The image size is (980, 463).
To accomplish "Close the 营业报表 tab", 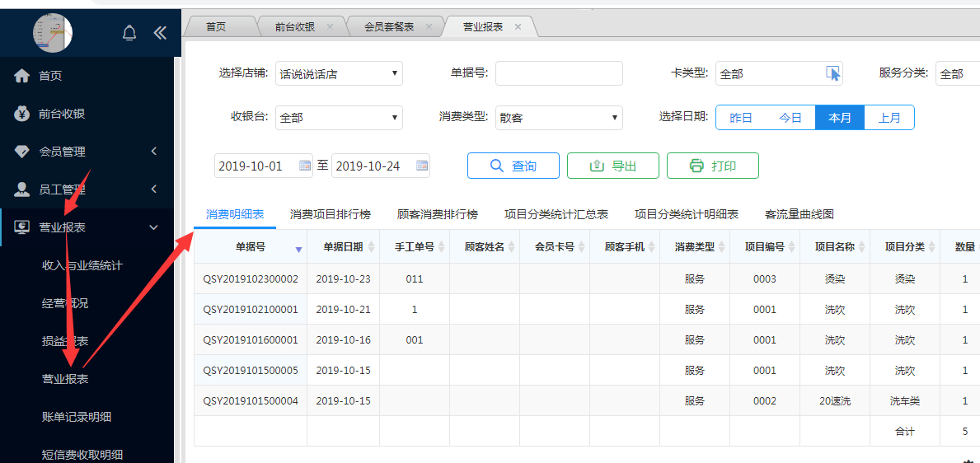I will 518,27.
